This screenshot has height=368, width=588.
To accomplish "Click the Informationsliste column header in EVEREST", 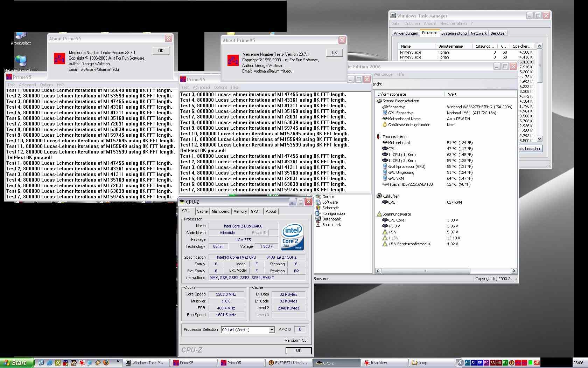I will tap(410, 94).
